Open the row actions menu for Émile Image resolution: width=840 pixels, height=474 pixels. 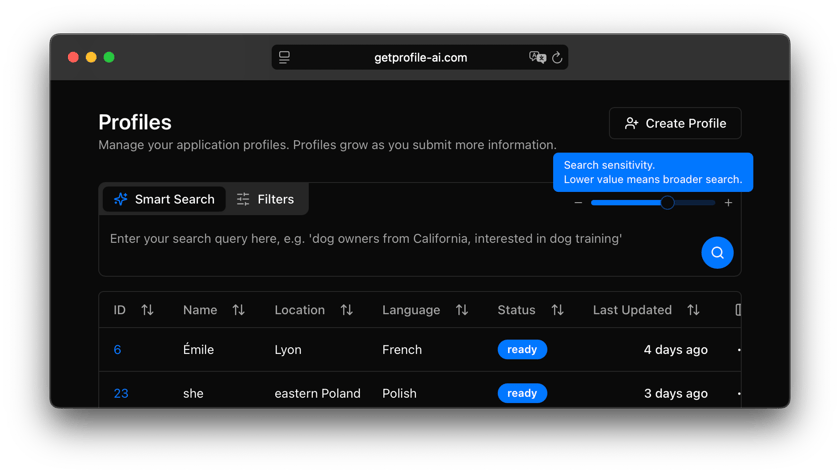tap(739, 350)
